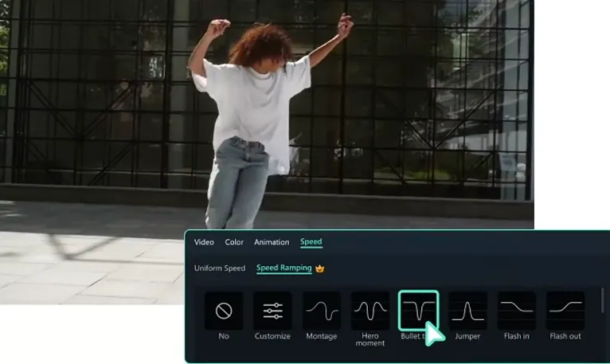Image resolution: width=610 pixels, height=364 pixels.
Task: Click the Customize text label
Action: 272,336
